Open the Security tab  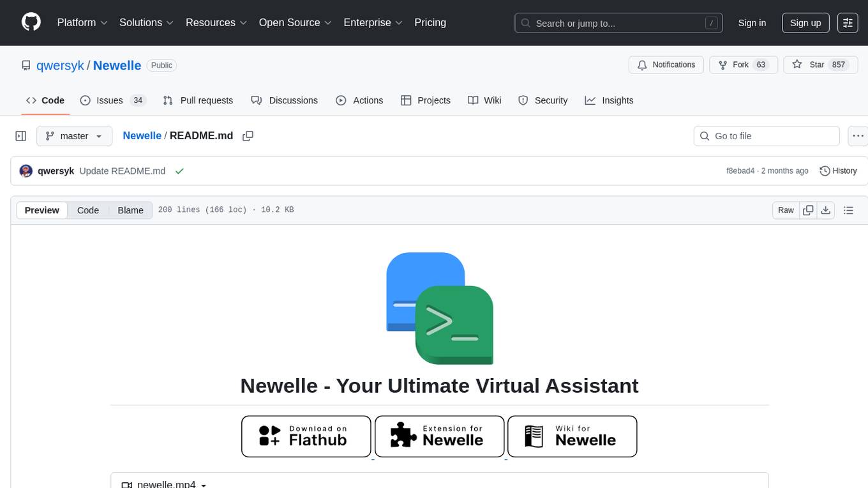543,100
